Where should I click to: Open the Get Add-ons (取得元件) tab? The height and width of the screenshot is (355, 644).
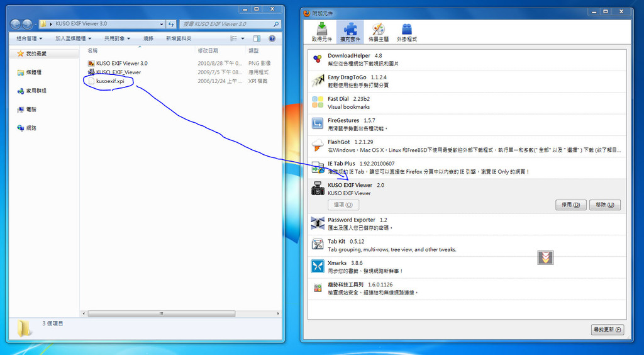321,32
